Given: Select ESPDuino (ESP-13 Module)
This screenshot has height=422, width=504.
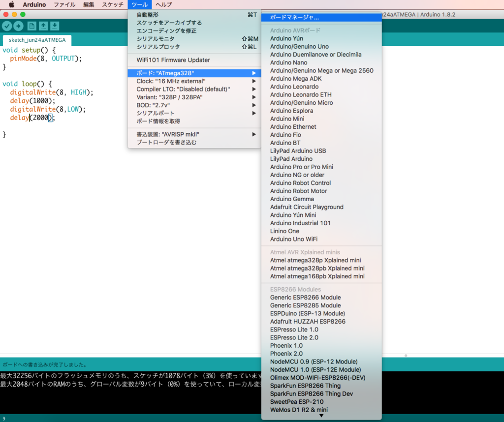Looking at the screenshot, I should (321, 314).
